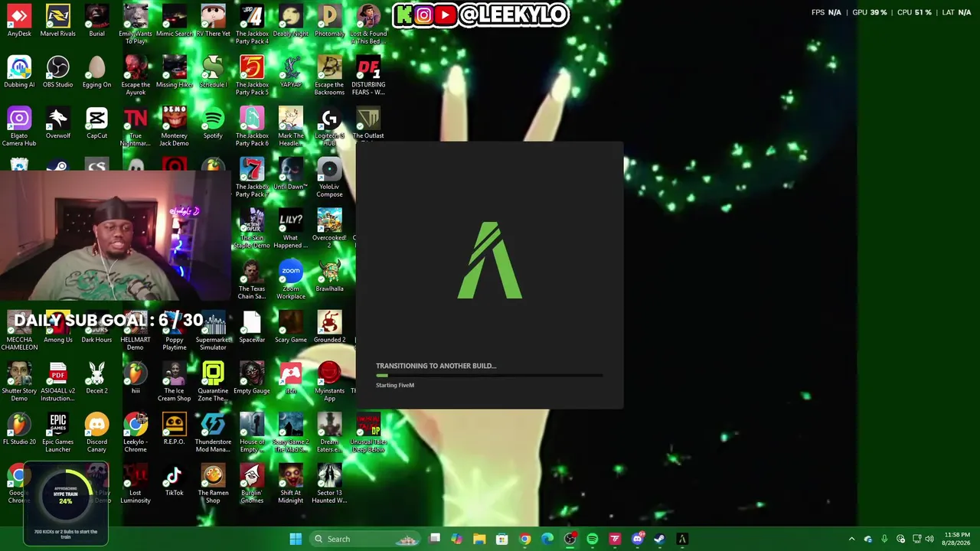Image resolution: width=980 pixels, height=551 pixels.
Task: Select the CapCut desktop icon
Action: (96, 123)
